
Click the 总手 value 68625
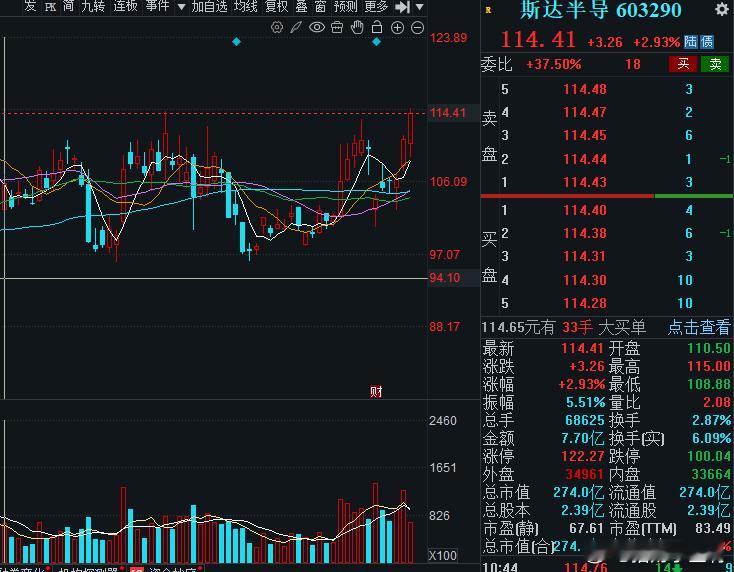585,420
